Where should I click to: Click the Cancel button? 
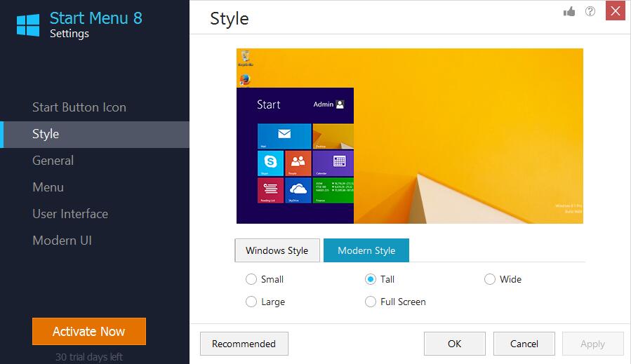[x=524, y=344]
